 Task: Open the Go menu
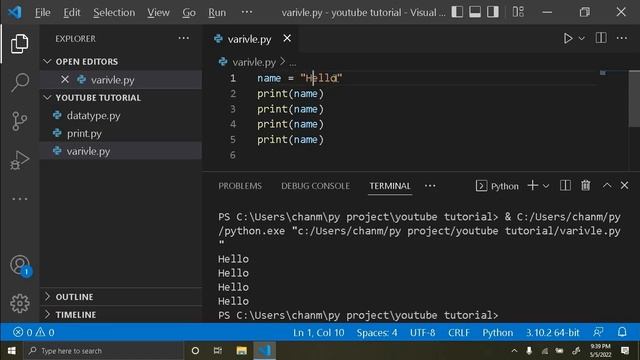click(189, 12)
